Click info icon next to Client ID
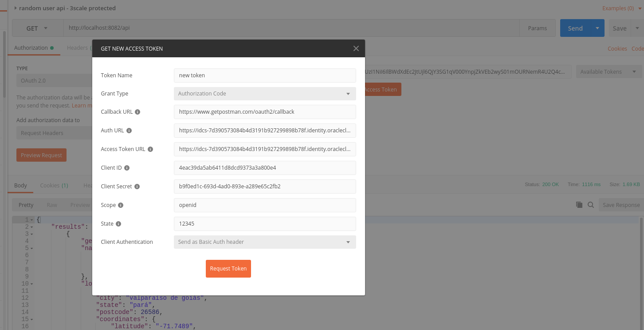The image size is (644, 330). point(127,168)
